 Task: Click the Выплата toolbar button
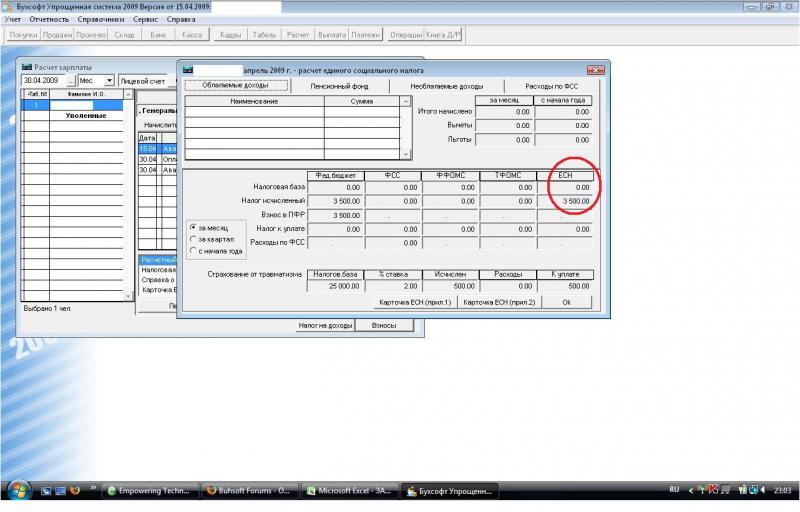click(331, 35)
